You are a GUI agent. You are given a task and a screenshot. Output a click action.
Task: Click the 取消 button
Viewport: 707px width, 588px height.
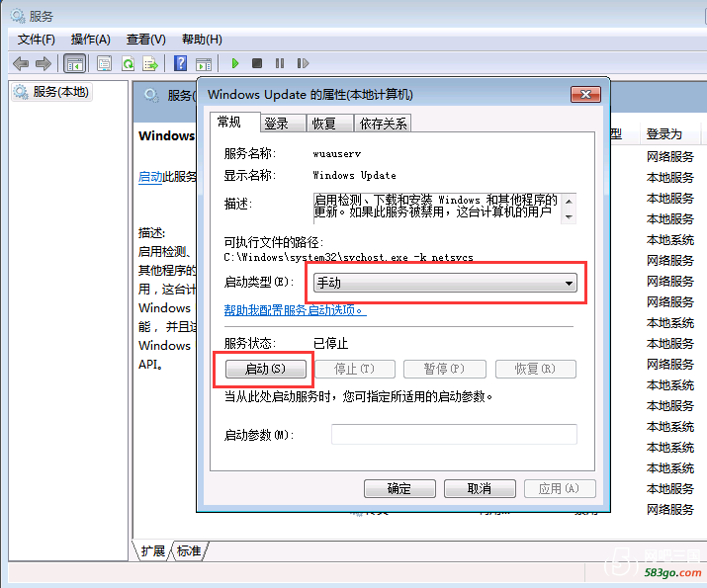click(x=480, y=488)
